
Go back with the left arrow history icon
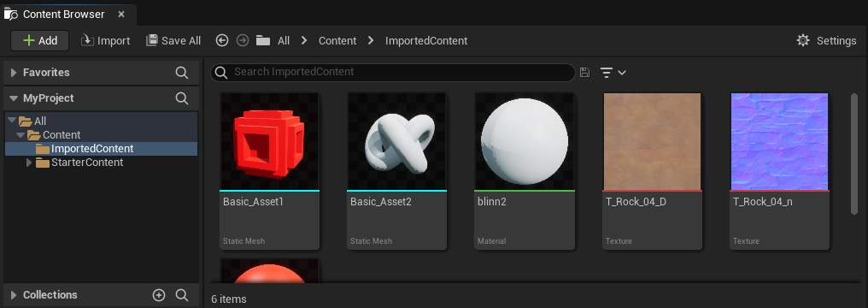222,40
